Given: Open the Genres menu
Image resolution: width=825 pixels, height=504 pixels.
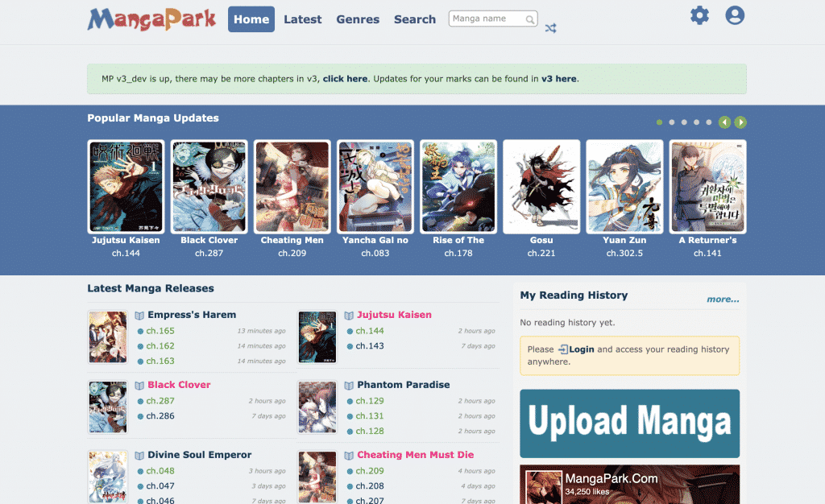Looking at the screenshot, I should [x=358, y=19].
